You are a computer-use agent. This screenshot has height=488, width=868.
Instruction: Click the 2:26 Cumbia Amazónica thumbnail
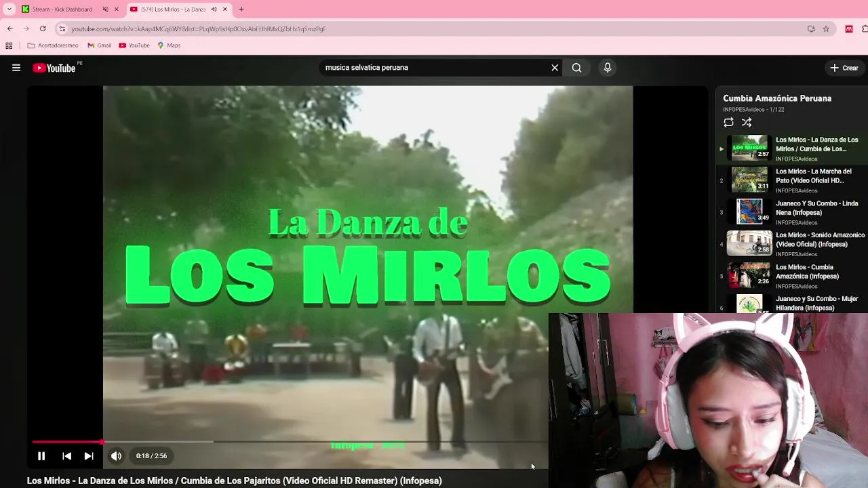[749, 275]
